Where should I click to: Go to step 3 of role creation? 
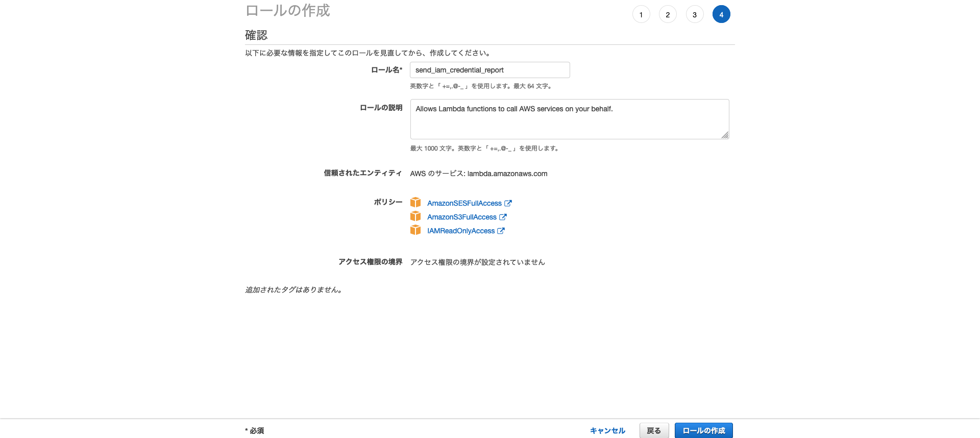[x=695, y=14]
